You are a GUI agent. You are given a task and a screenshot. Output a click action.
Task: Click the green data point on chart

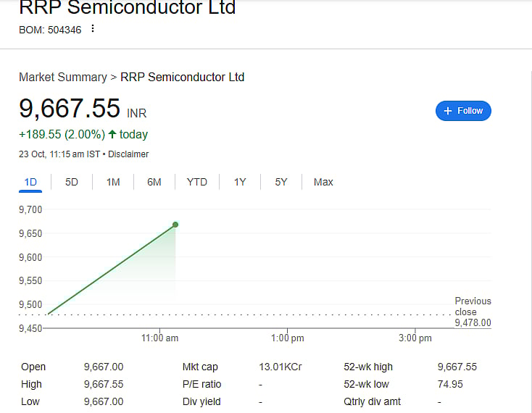[x=175, y=225]
